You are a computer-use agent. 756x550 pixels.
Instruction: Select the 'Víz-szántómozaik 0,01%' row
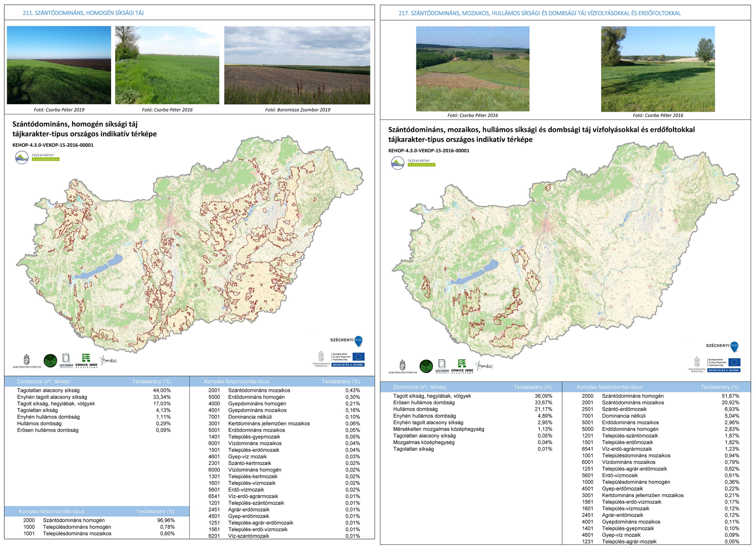click(284, 536)
